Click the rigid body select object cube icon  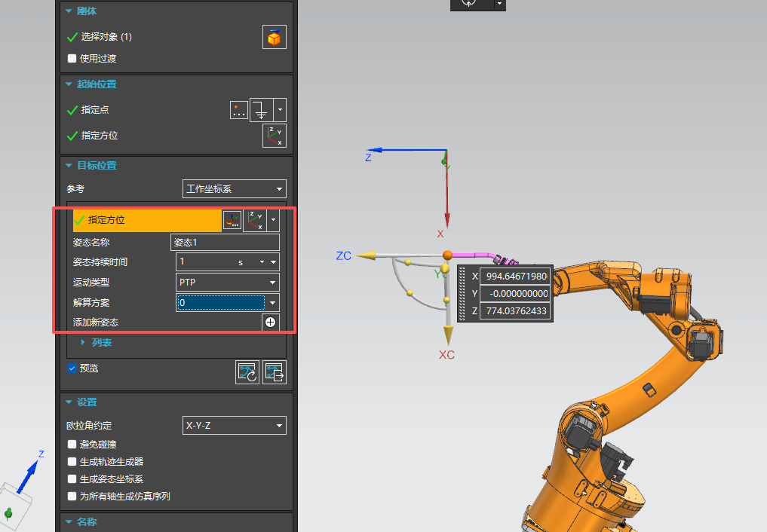tap(274, 37)
